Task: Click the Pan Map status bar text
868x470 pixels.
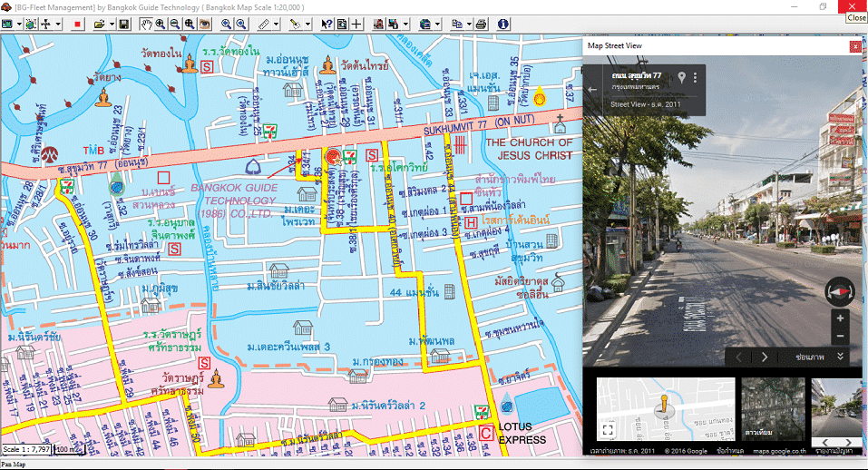Action: pos(14,465)
